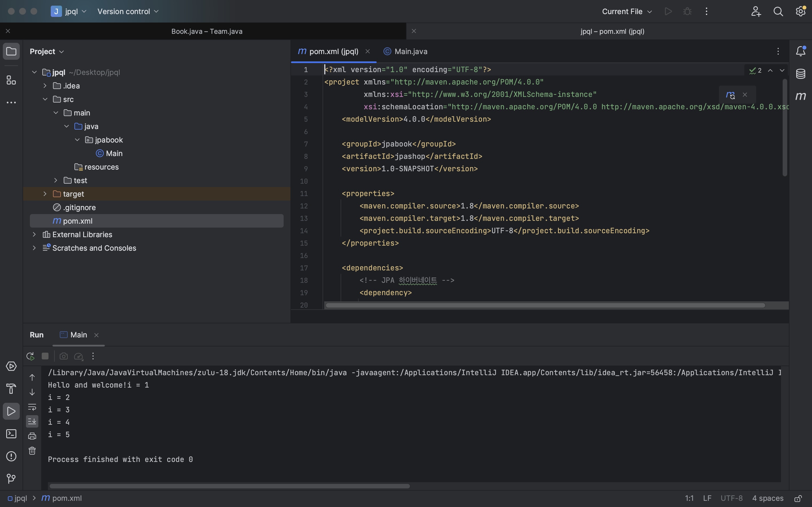Open the Git tool window icon
812x507 pixels.
click(11, 479)
